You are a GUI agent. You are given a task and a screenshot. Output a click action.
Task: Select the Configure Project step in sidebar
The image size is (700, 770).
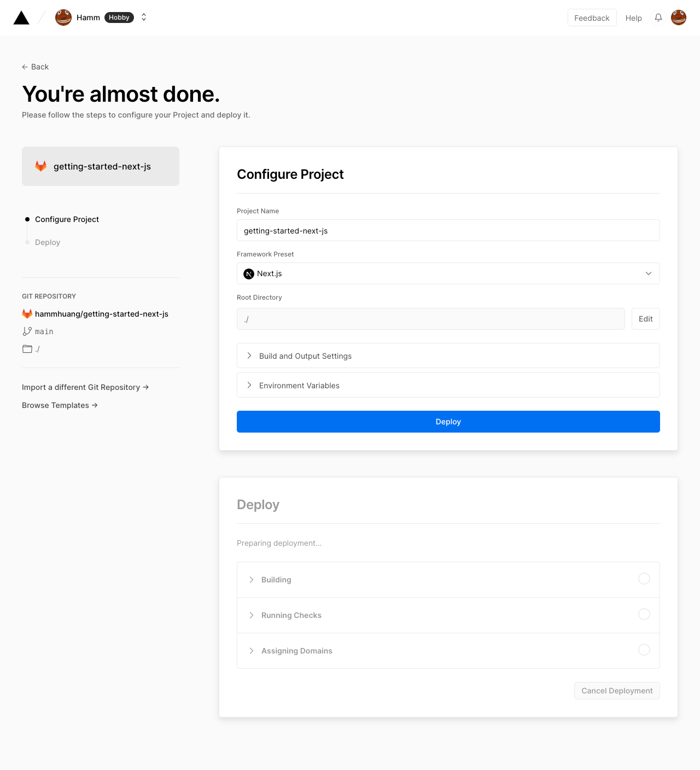pyautogui.click(x=67, y=219)
